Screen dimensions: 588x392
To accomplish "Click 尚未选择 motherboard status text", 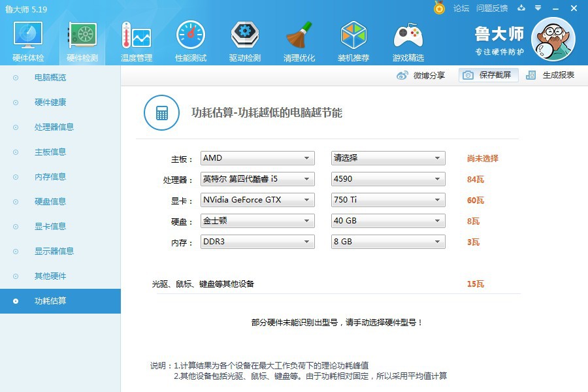I will click(x=483, y=158).
